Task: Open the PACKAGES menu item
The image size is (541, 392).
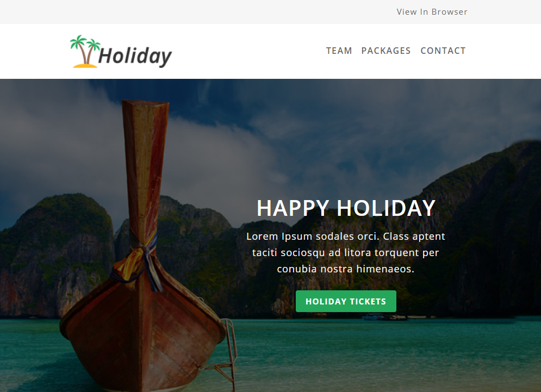Action: pos(385,51)
